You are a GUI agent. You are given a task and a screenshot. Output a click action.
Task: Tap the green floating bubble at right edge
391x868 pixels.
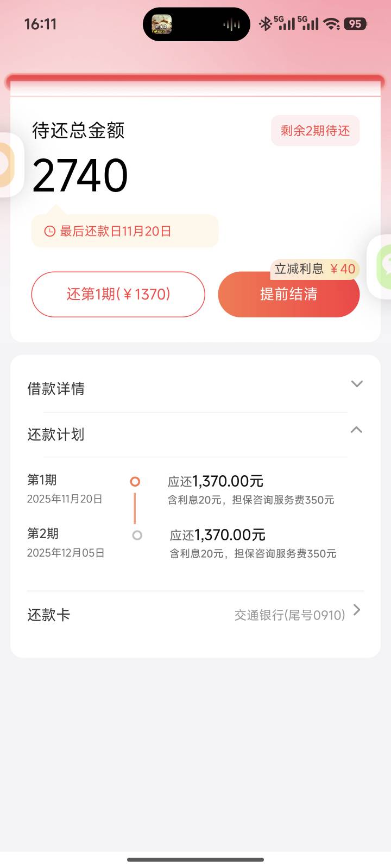click(x=383, y=265)
